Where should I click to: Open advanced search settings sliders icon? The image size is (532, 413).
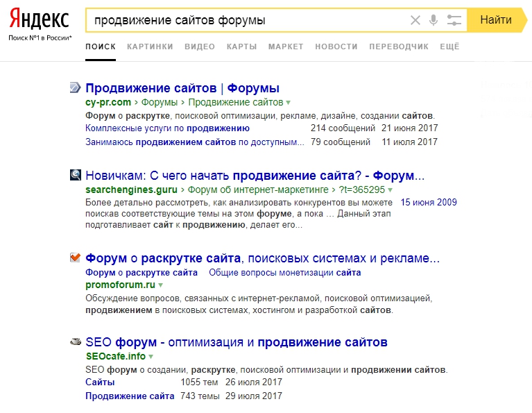click(x=454, y=20)
